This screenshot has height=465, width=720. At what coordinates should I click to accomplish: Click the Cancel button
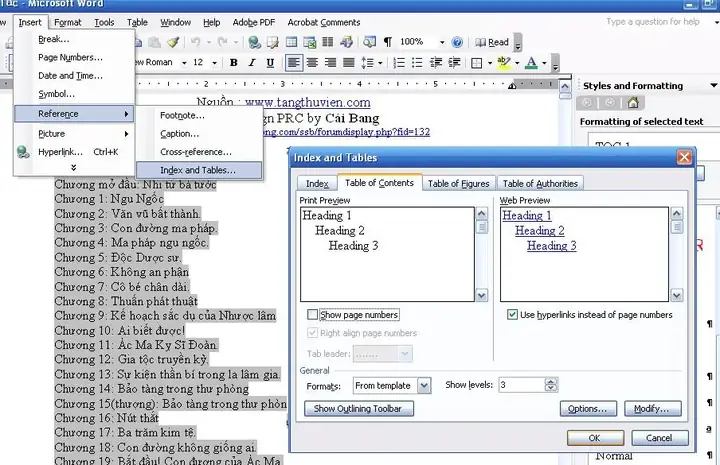(x=659, y=438)
